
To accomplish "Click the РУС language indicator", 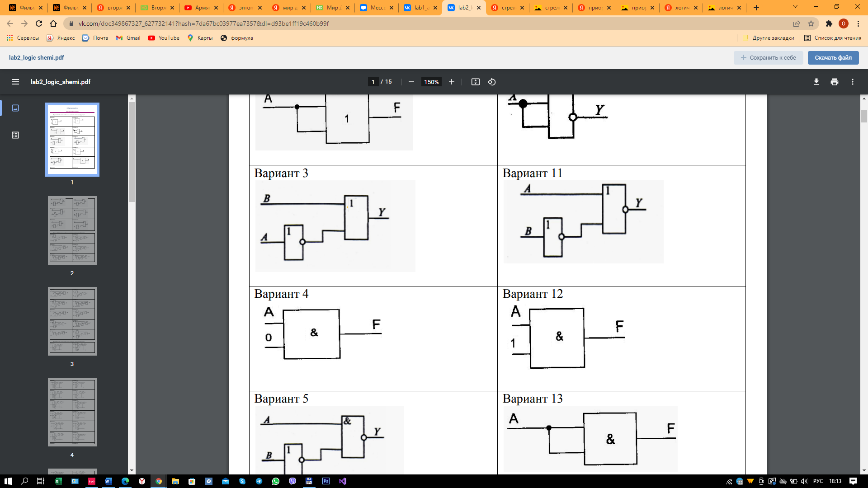I will [x=818, y=481].
